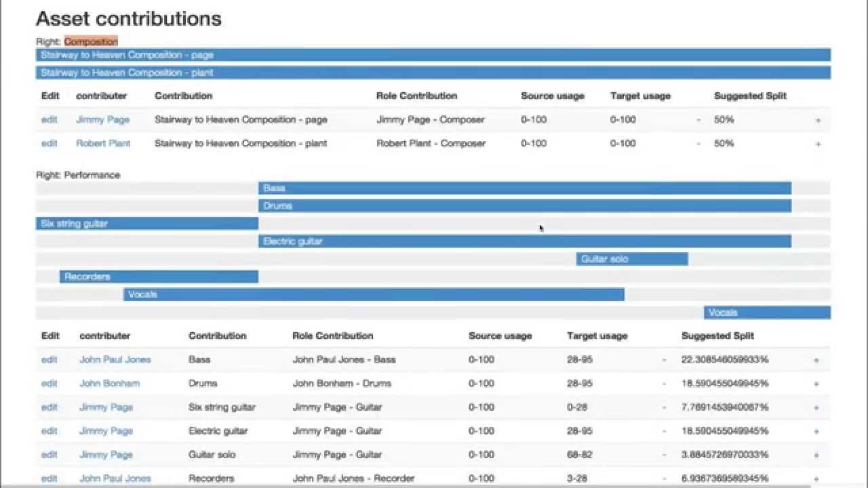Select the longer Vocals timeline bar
This screenshot has width=868, height=488.
point(374,294)
